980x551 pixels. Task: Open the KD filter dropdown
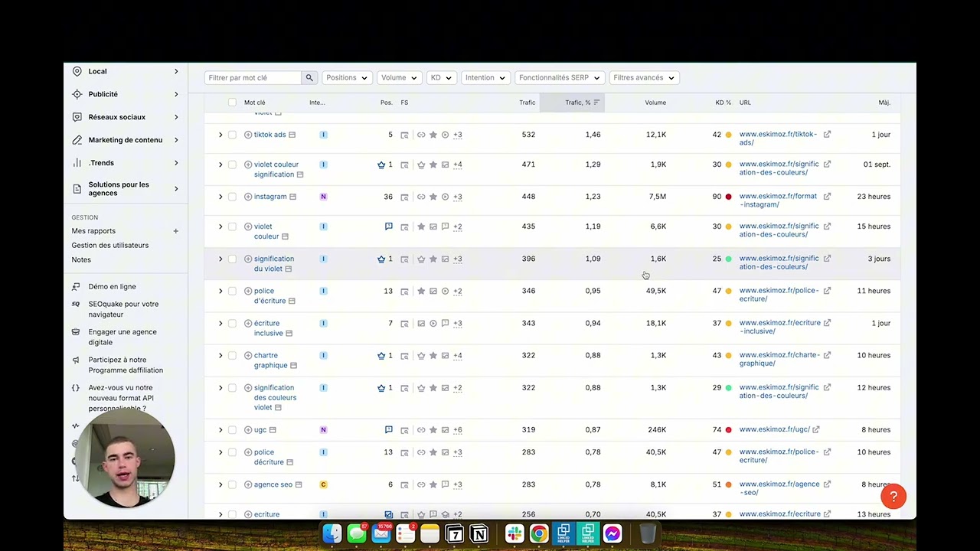(441, 77)
